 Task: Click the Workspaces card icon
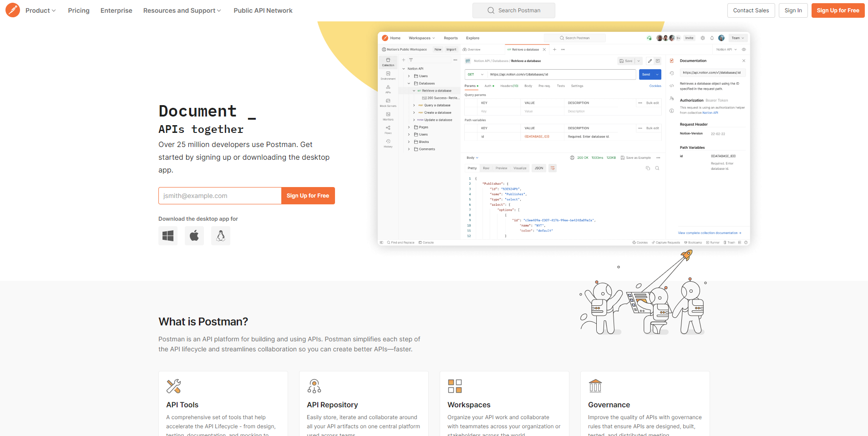[455, 386]
